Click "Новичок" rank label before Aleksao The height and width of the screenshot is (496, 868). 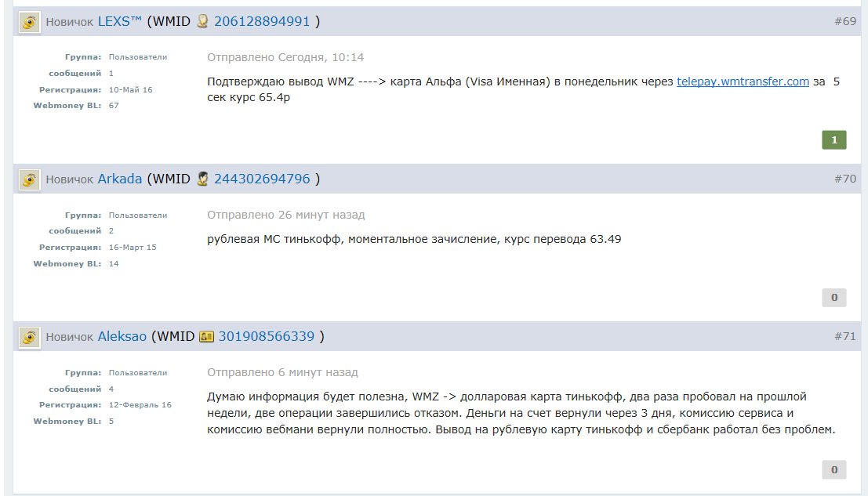[x=69, y=337]
